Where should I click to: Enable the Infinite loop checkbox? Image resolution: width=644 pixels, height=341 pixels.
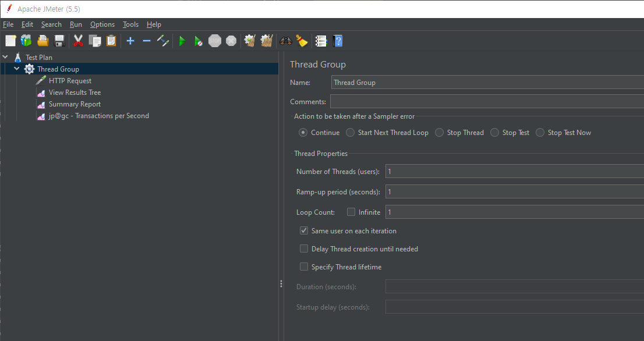pyautogui.click(x=351, y=212)
